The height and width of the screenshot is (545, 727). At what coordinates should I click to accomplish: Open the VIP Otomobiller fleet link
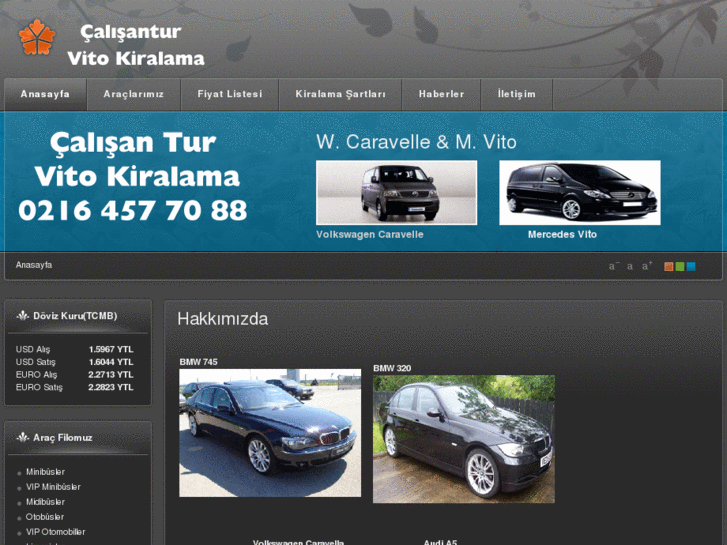[56, 532]
